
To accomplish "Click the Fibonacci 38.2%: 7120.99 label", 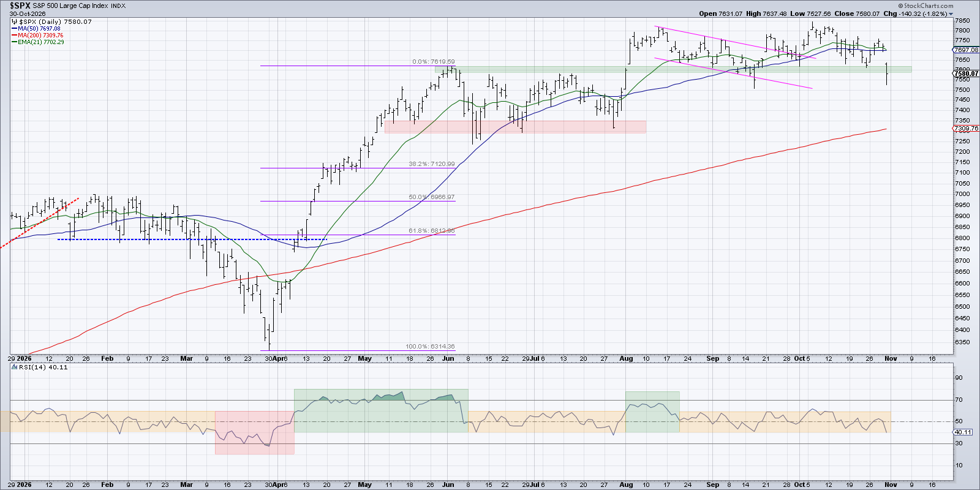I will tap(432, 164).
